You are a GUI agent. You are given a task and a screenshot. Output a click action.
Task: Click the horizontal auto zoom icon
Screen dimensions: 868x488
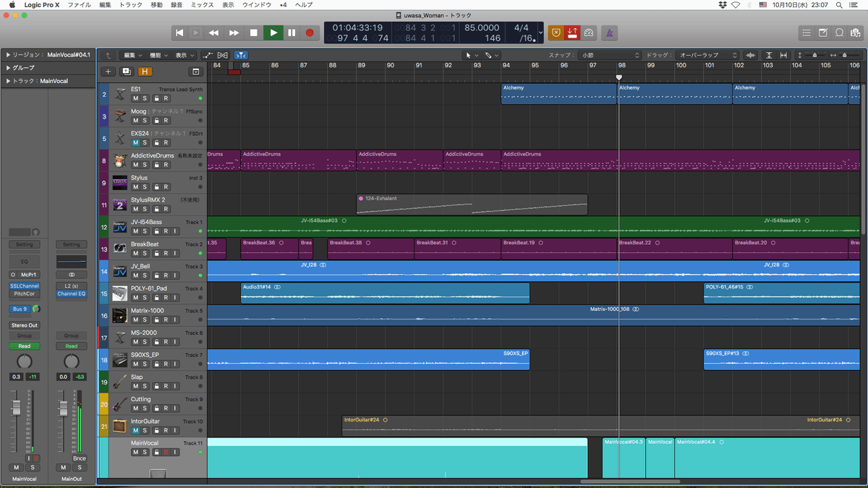[783, 55]
